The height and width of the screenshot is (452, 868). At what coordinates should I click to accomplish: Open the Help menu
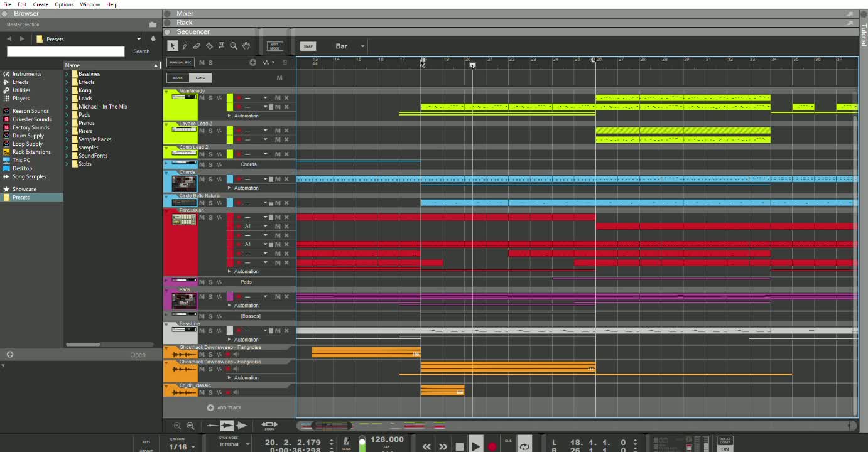(112, 4)
